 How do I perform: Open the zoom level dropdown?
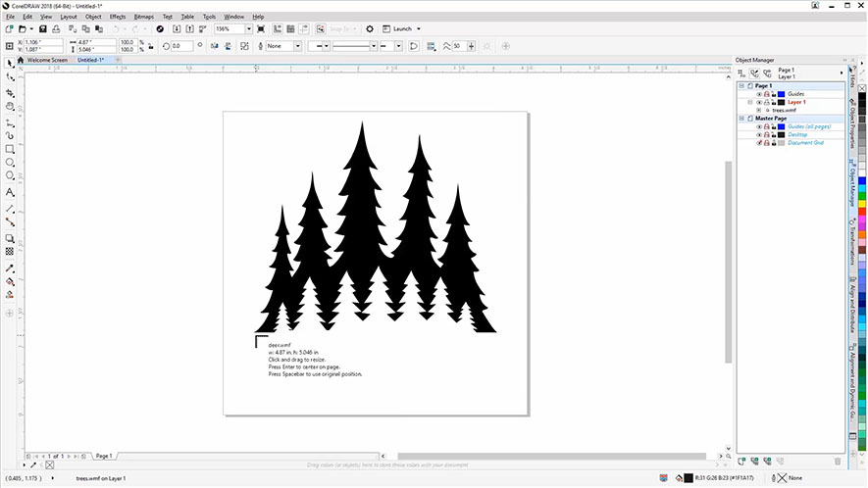[248, 29]
